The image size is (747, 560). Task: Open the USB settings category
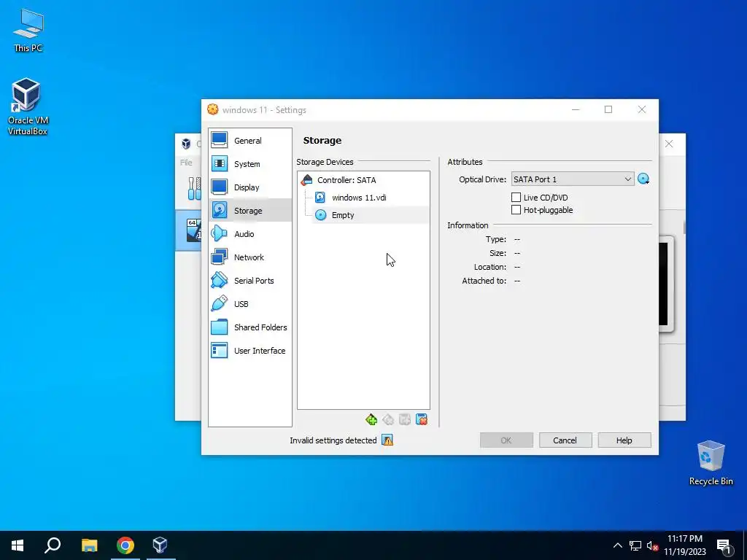pyautogui.click(x=250, y=304)
